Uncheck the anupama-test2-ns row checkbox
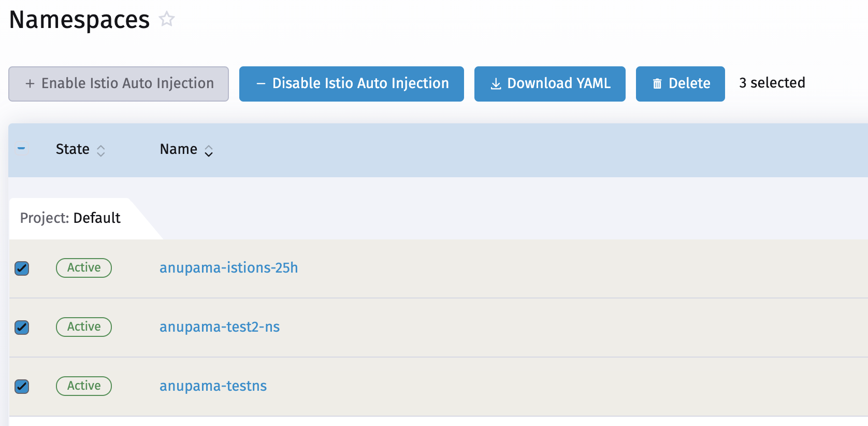The width and height of the screenshot is (868, 426). pos(22,328)
